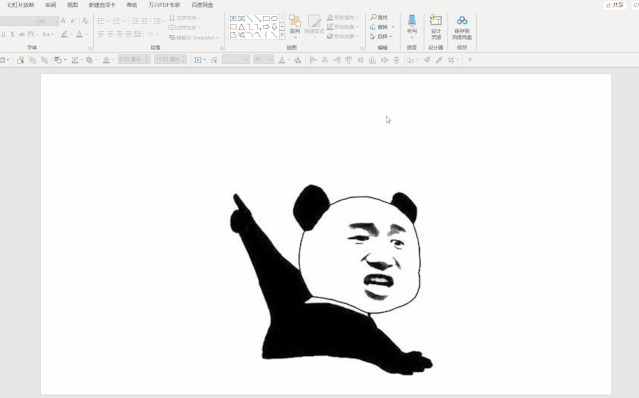Click the decrease font size icon

73,21
